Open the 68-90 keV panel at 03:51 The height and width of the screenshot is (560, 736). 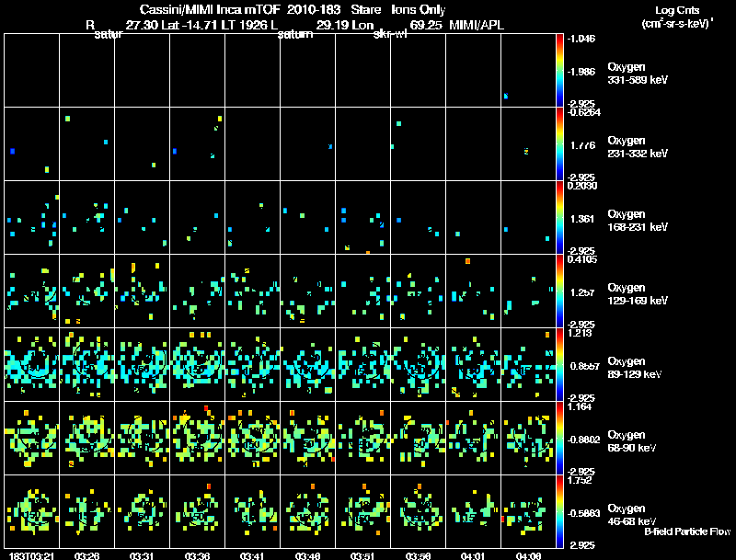[363, 439]
